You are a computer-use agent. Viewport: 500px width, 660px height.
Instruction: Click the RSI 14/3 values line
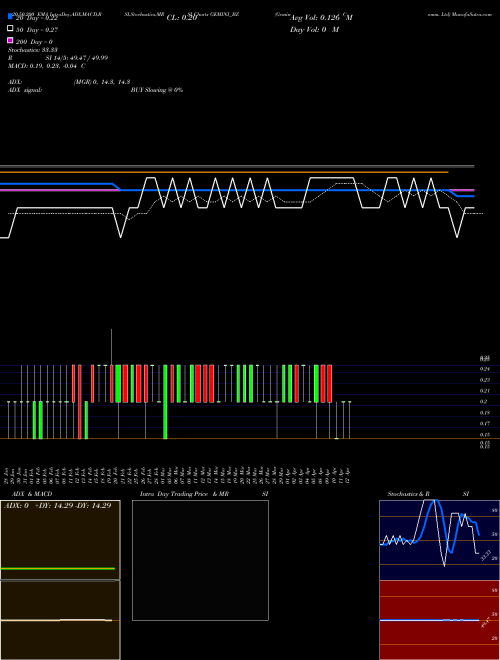point(58,58)
